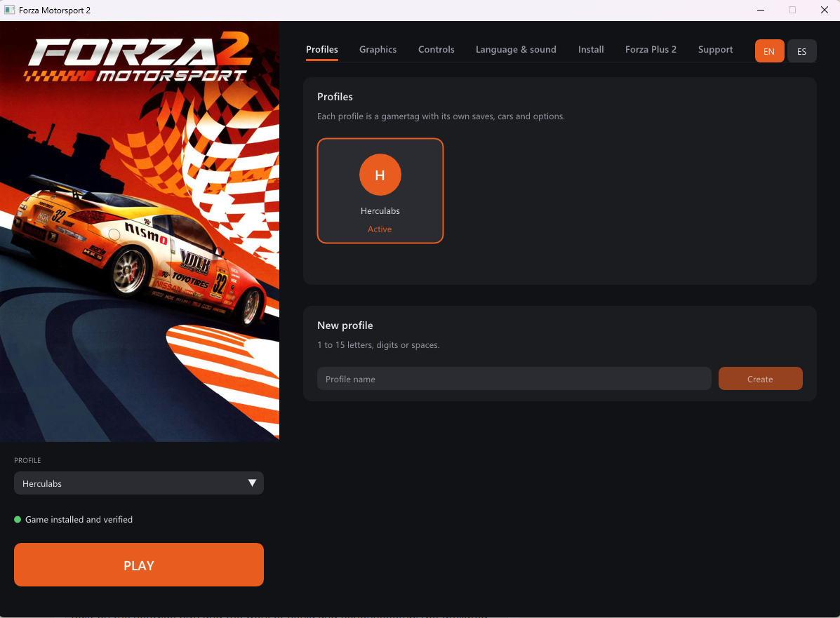
Task: Click the Profile name input field
Action: (x=514, y=379)
